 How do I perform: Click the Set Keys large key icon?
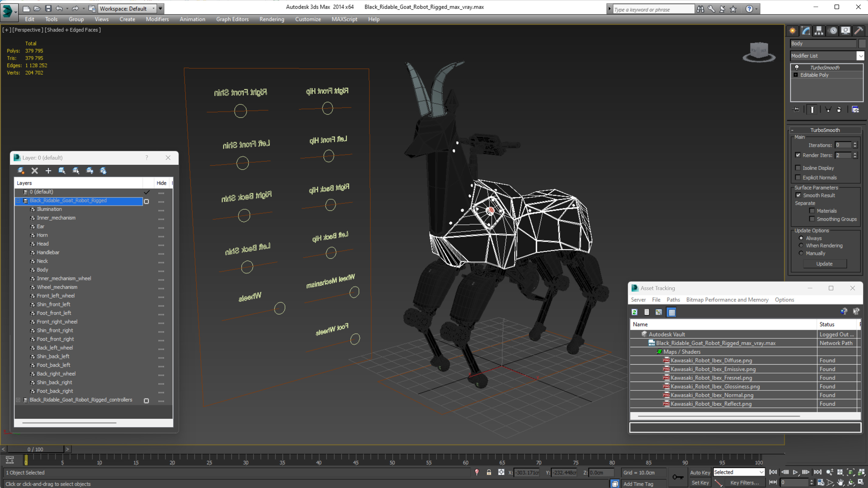click(x=678, y=477)
